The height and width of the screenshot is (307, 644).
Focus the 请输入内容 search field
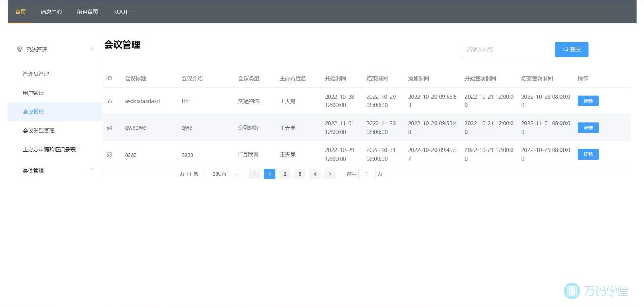(x=508, y=49)
